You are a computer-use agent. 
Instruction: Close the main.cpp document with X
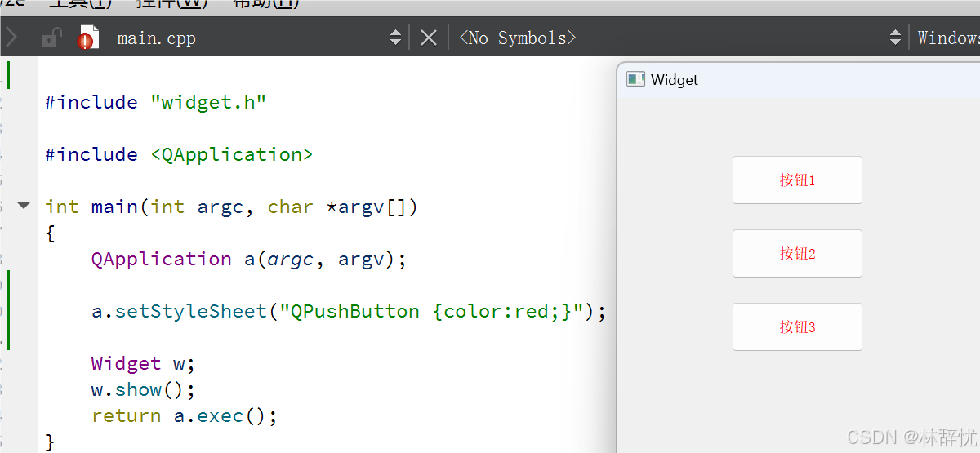(429, 38)
